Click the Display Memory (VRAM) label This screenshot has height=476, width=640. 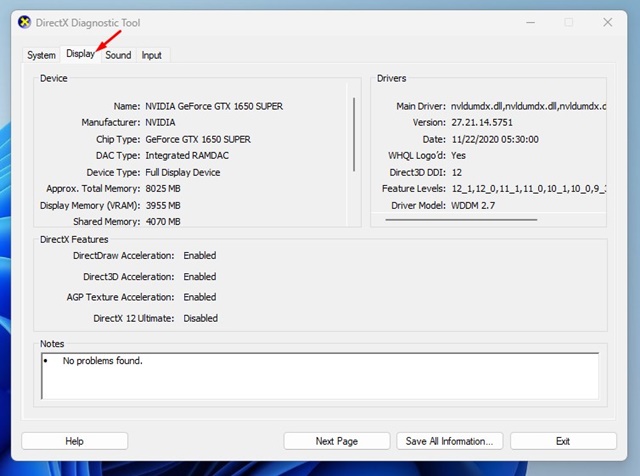pos(90,205)
